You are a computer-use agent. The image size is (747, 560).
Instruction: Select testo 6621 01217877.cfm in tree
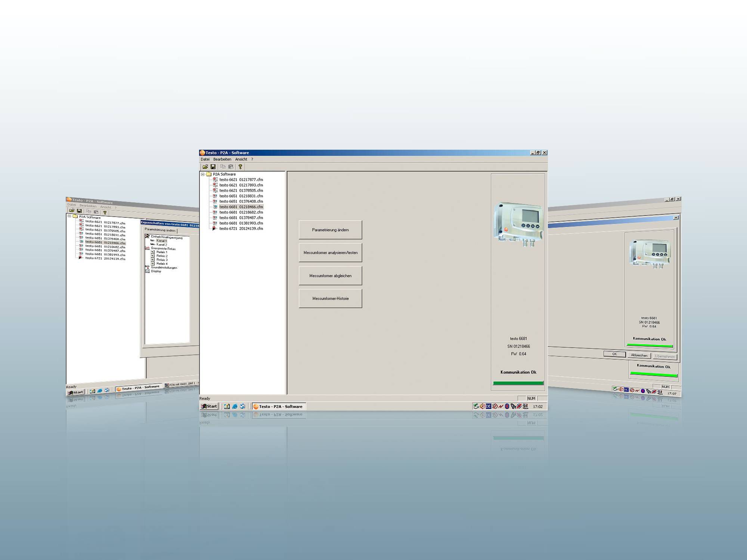pyautogui.click(x=241, y=180)
